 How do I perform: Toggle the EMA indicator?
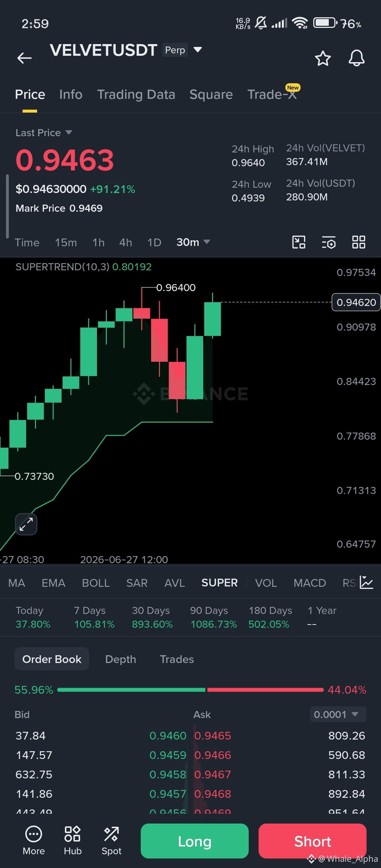(x=54, y=583)
